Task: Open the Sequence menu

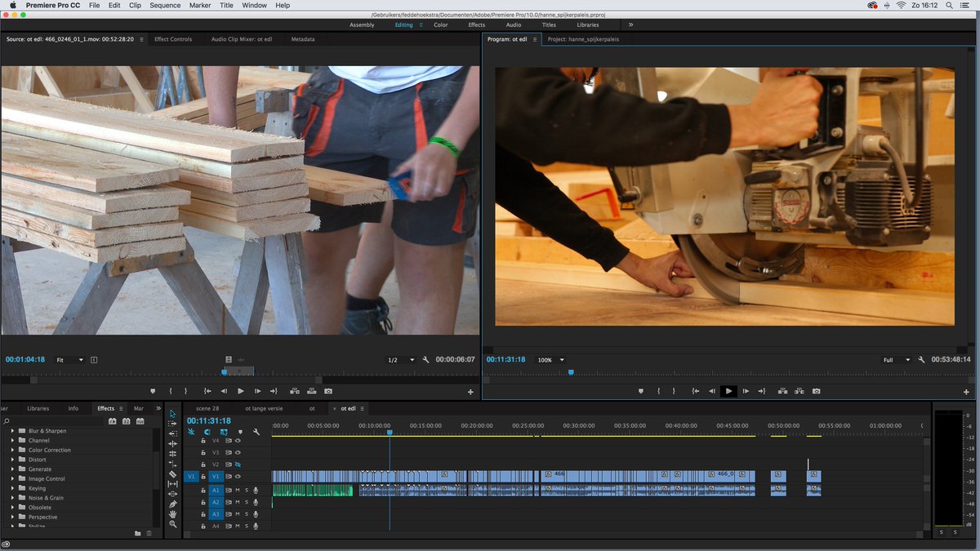Action: click(x=165, y=5)
